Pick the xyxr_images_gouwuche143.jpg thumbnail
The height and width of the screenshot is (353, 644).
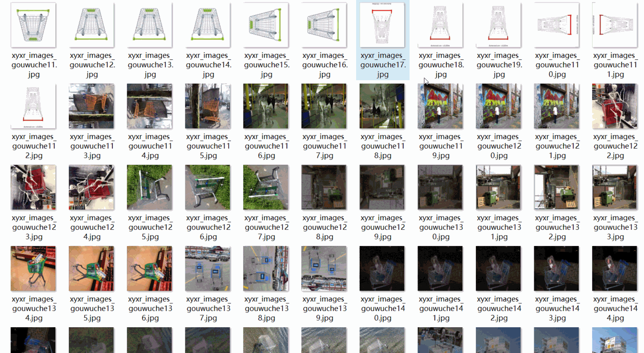pyautogui.click(x=557, y=268)
